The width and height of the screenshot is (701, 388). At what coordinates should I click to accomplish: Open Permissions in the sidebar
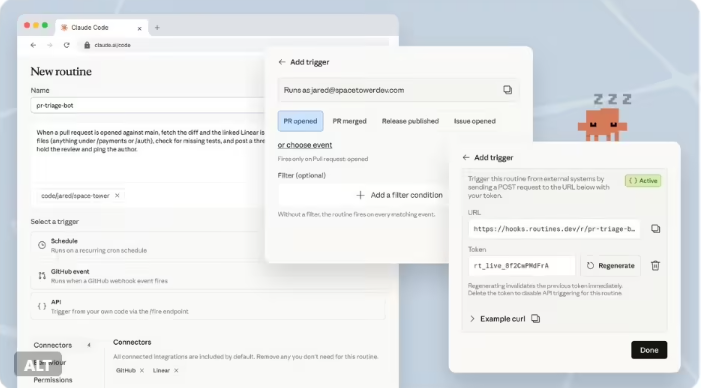tap(53, 380)
